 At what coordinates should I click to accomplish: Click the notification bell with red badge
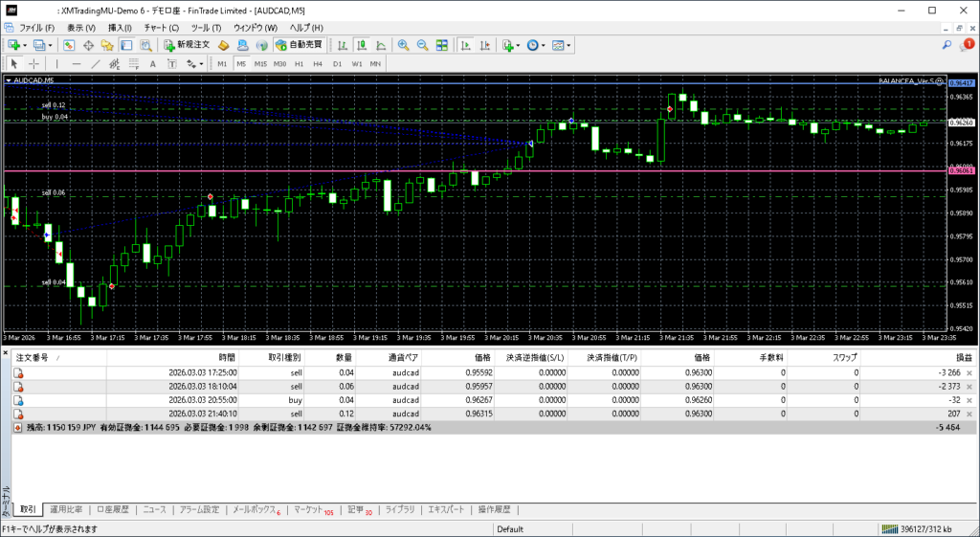pyautogui.click(x=968, y=44)
